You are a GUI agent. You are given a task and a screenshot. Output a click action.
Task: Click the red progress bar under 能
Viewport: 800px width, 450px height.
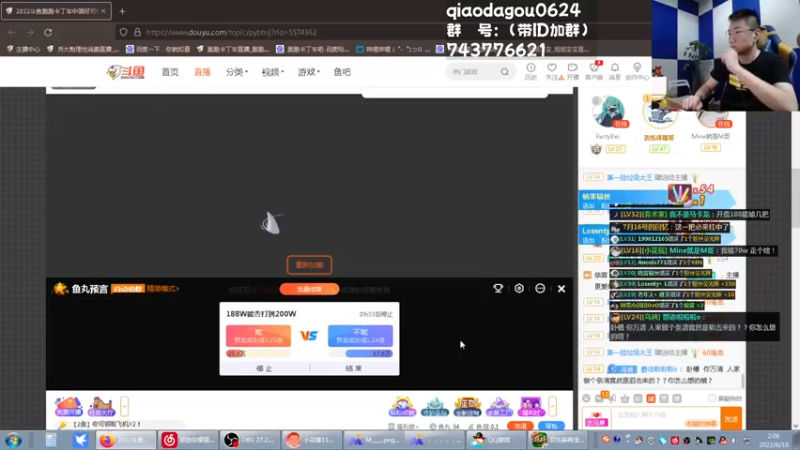point(258,353)
